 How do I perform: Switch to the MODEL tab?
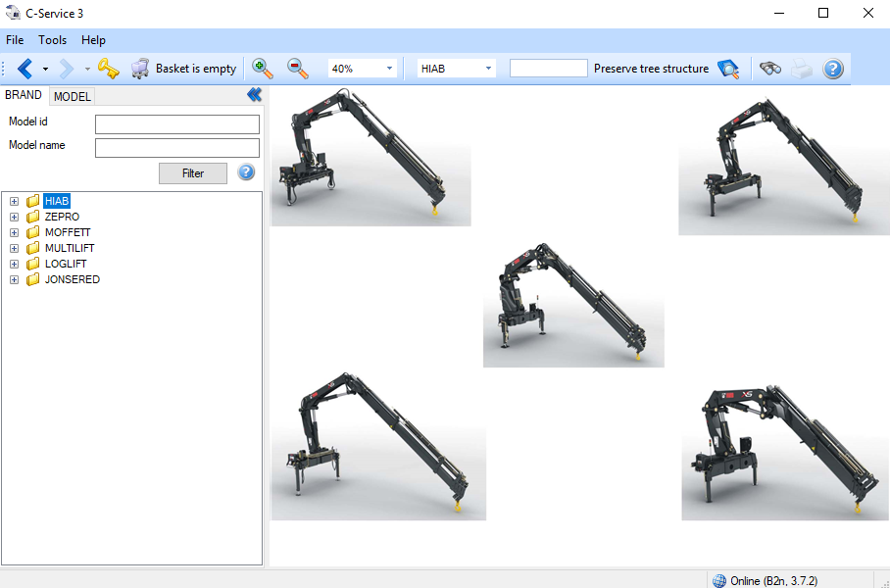pos(72,96)
